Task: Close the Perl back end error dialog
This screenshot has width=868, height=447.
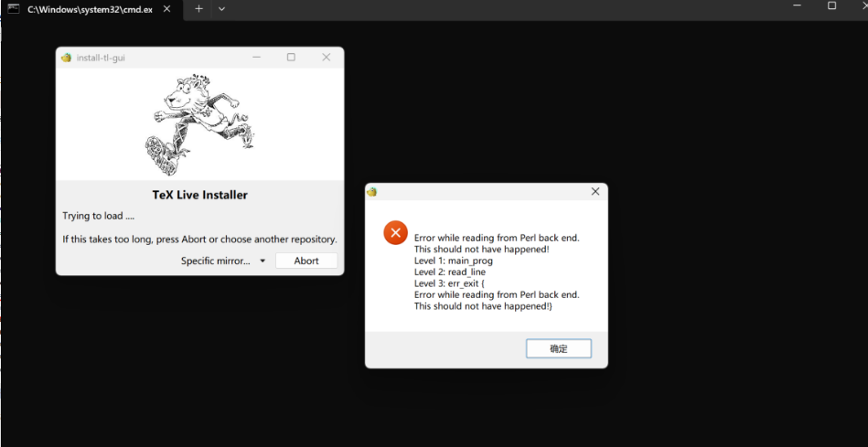Action: [x=595, y=191]
